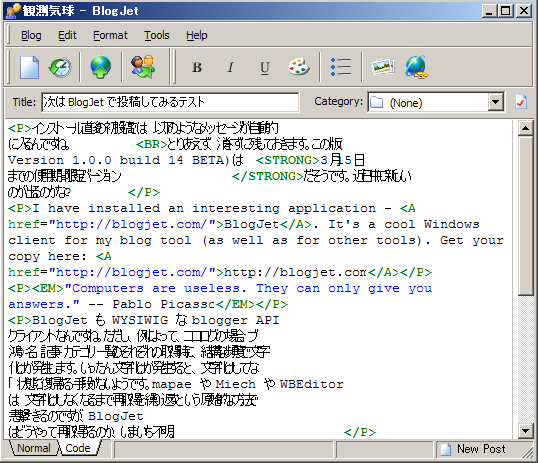Screen dimensions: 538x463
Task: Insert an image via picture icon
Action: point(383,67)
